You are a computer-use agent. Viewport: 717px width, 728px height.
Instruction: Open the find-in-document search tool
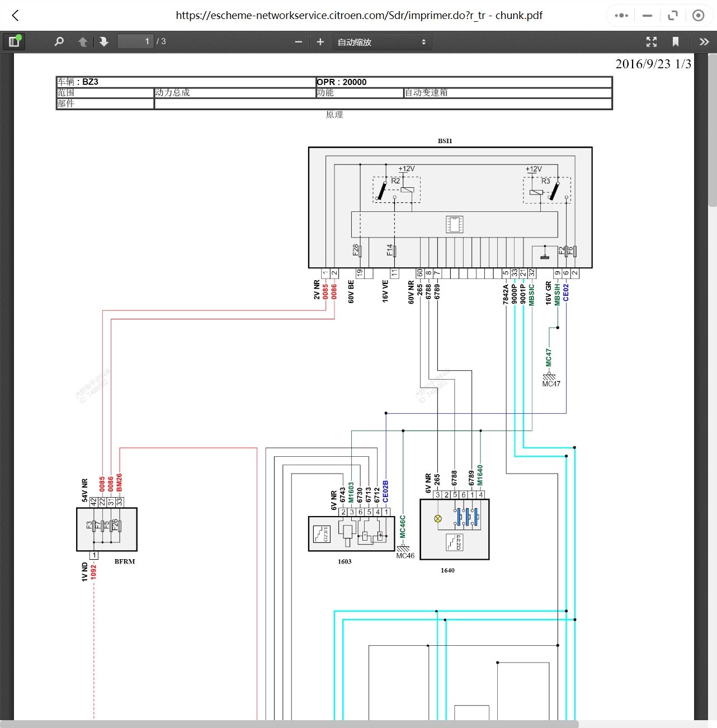pyautogui.click(x=59, y=41)
